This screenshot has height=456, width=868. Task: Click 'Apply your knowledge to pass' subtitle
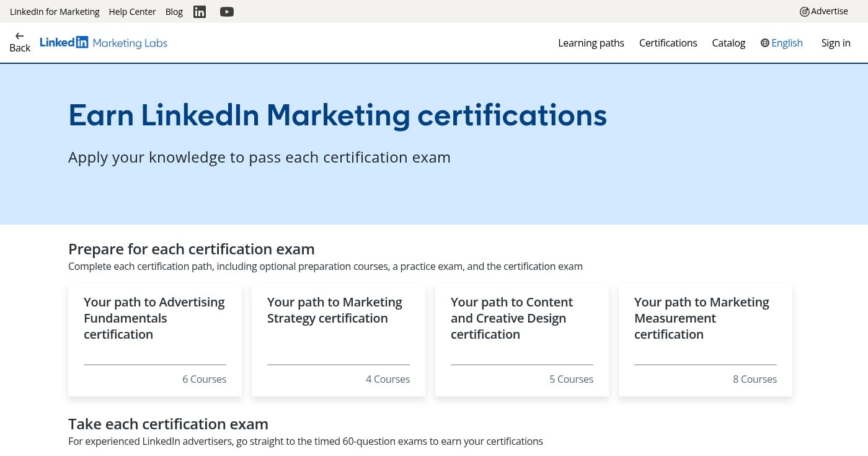pyautogui.click(x=259, y=158)
